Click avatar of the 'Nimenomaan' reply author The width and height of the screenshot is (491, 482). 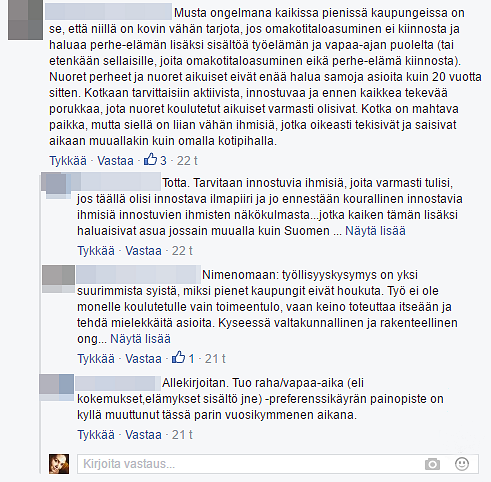[x=58, y=279]
